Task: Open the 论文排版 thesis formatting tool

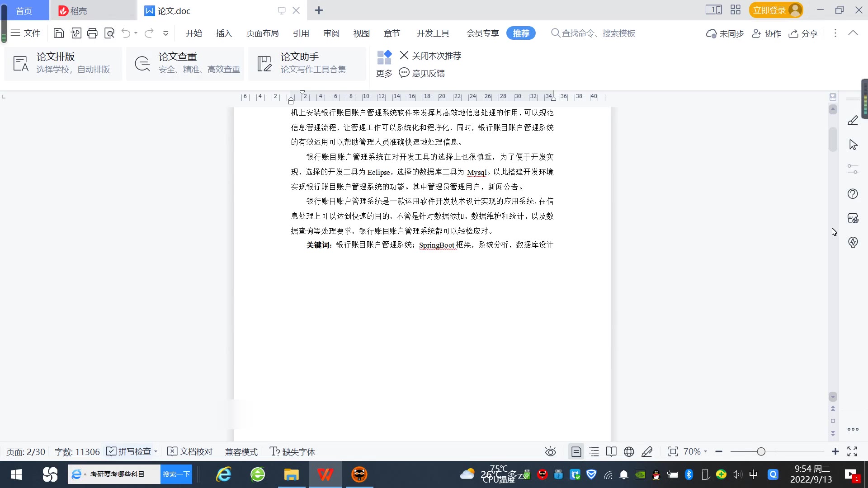Action: [63, 63]
